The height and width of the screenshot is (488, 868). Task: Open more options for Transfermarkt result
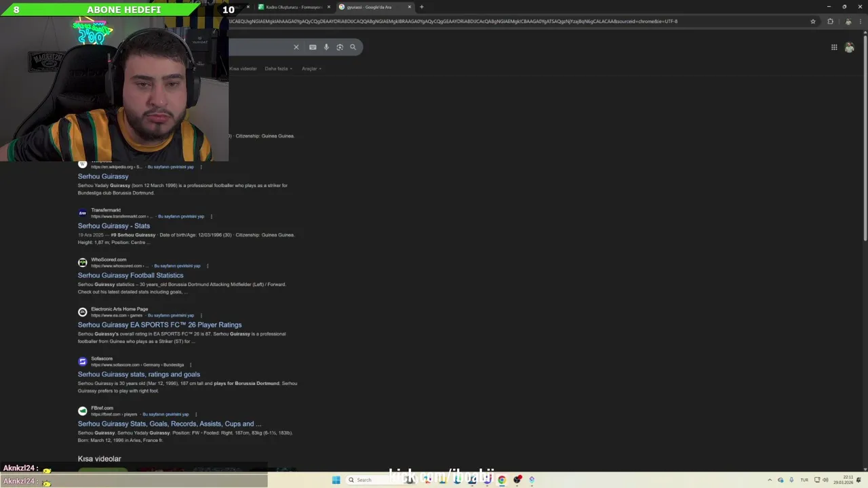point(212,216)
